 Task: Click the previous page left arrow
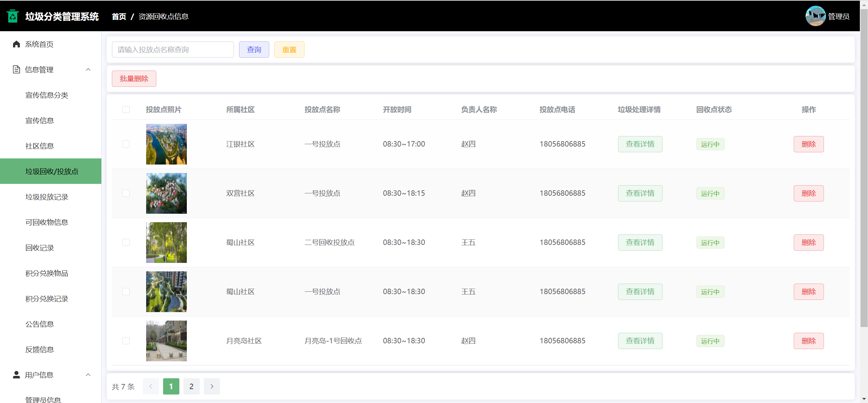click(x=151, y=386)
